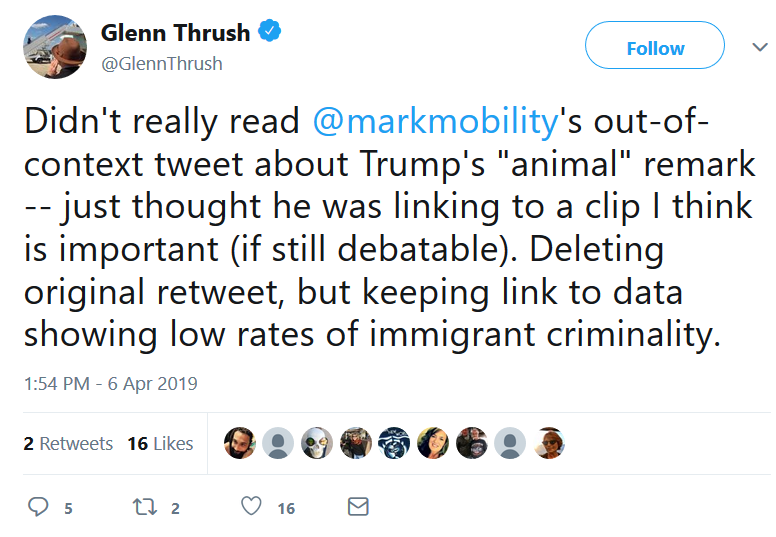Click the blue verified badge
The height and width of the screenshot is (537, 776).
click(x=270, y=31)
